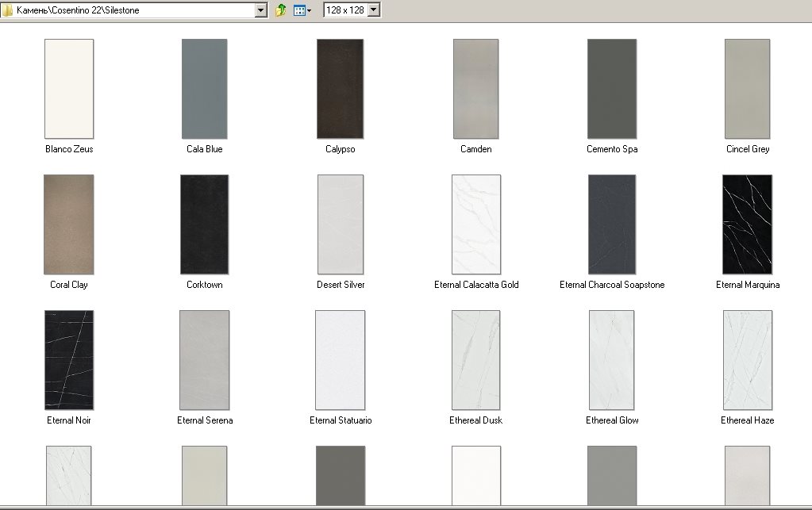Click the up-folder navigation icon
This screenshot has width=812, height=510.
coord(281,10)
